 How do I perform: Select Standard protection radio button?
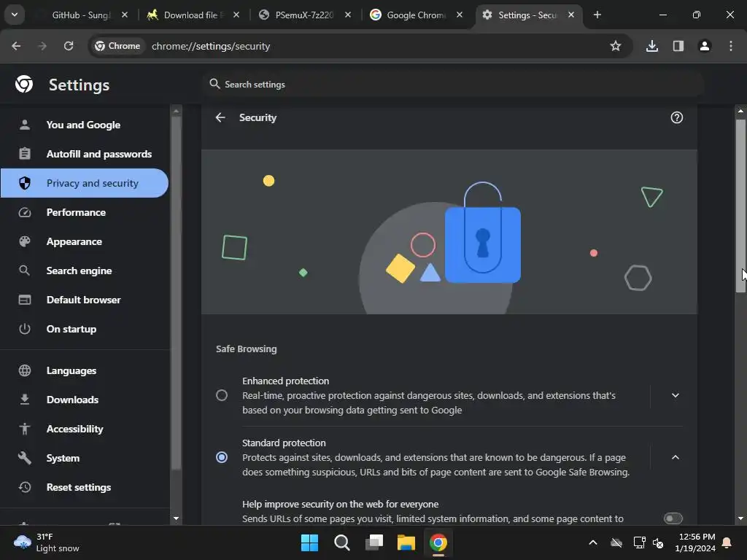tap(222, 457)
